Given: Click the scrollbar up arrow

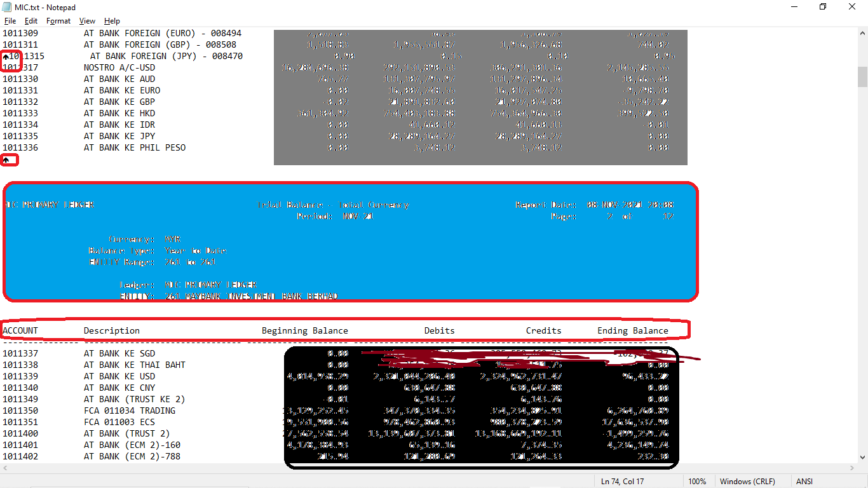Looking at the screenshot, I should (862, 32).
